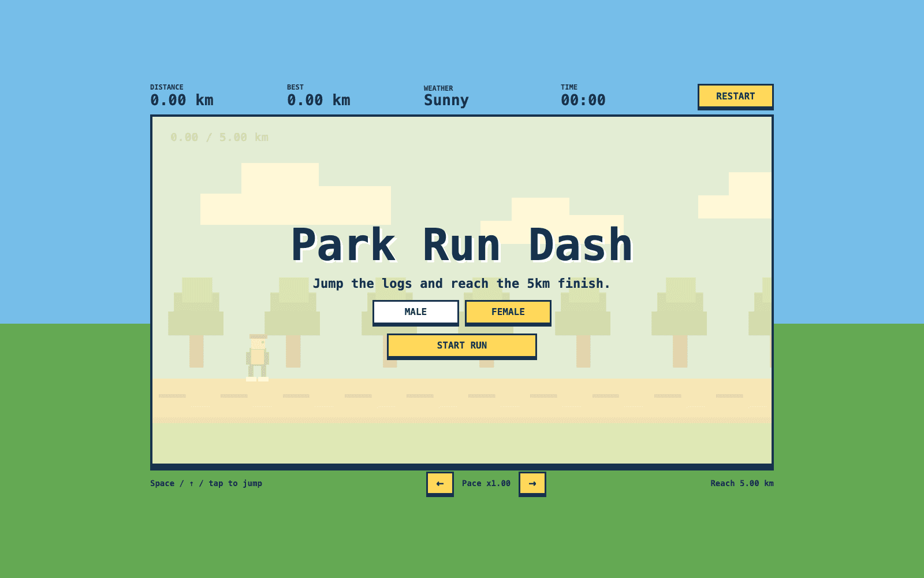The height and width of the screenshot is (578, 924).
Task: Click the Park Run Dash title
Action: click(x=462, y=245)
